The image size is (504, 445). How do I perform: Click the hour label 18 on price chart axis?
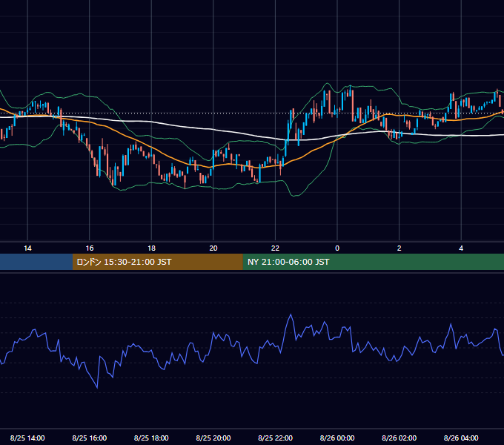coord(151,248)
